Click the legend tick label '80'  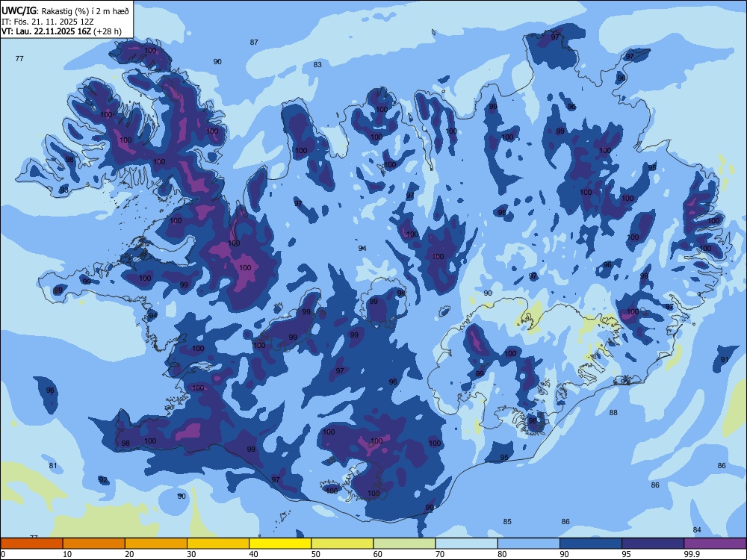point(502,554)
